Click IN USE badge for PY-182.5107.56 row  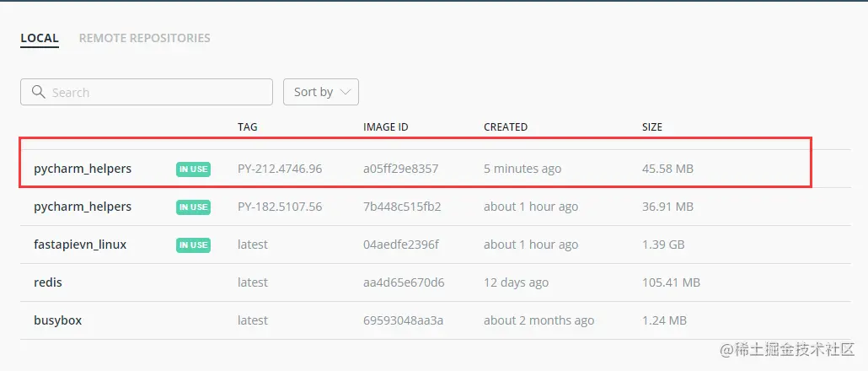click(x=193, y=207)
